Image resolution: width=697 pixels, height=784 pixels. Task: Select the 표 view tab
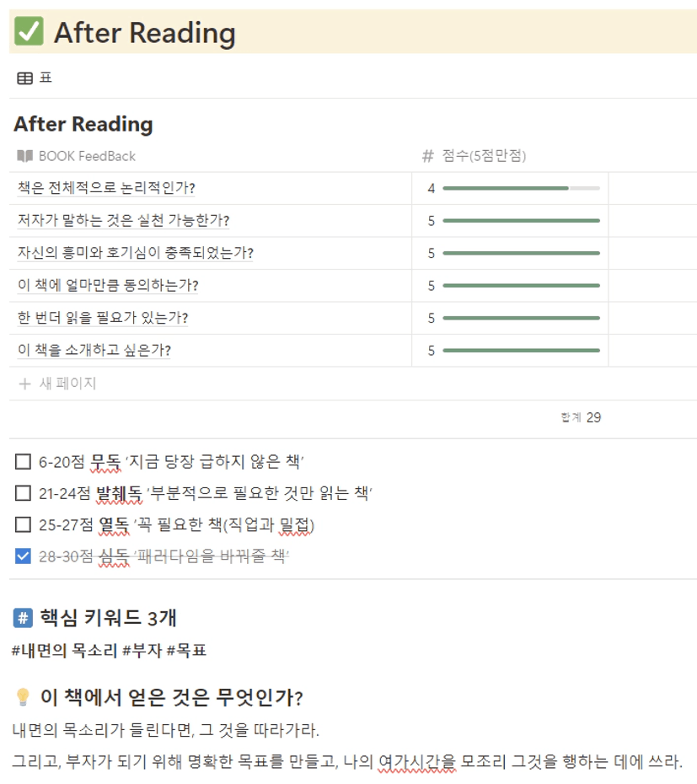(x=35, y=78)
